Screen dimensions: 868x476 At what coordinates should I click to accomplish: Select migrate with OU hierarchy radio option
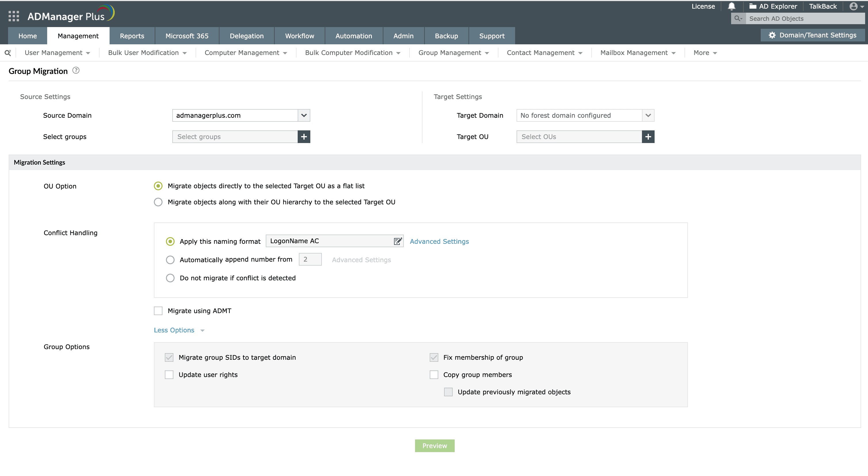[x=158, y=202]
